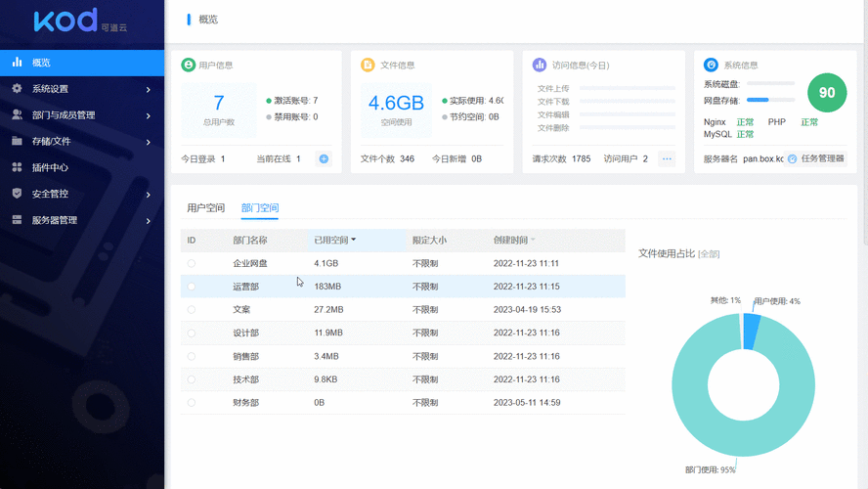868x489 pixels.
Task: Click the storage/files folder icon
Action: coord(18,141)
